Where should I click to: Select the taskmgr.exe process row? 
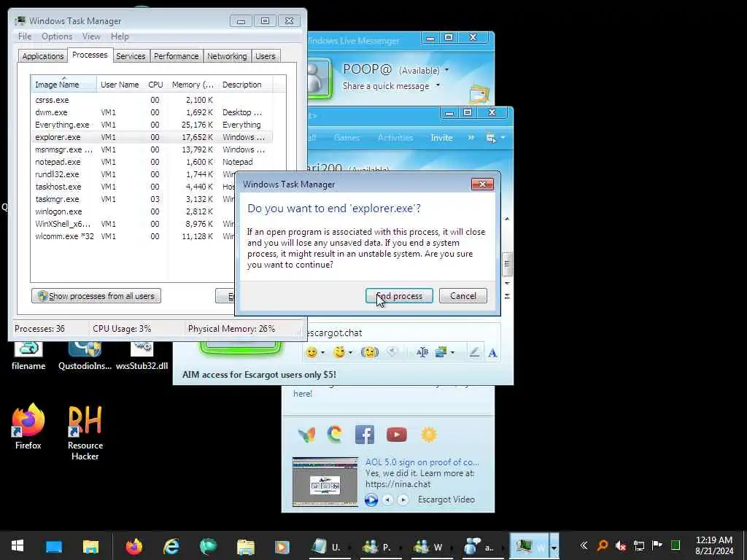point(133,199)
